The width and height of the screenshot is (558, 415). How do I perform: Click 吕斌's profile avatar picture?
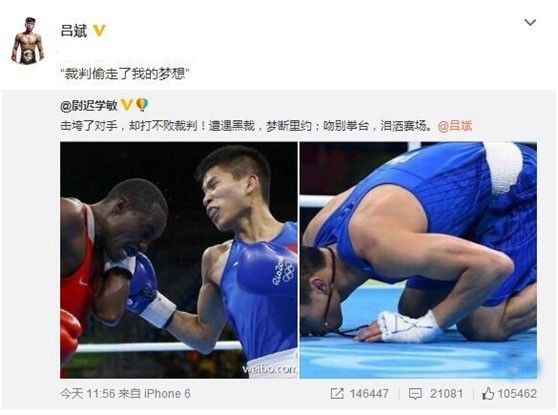pyautogui.click(x=28, y=40)
